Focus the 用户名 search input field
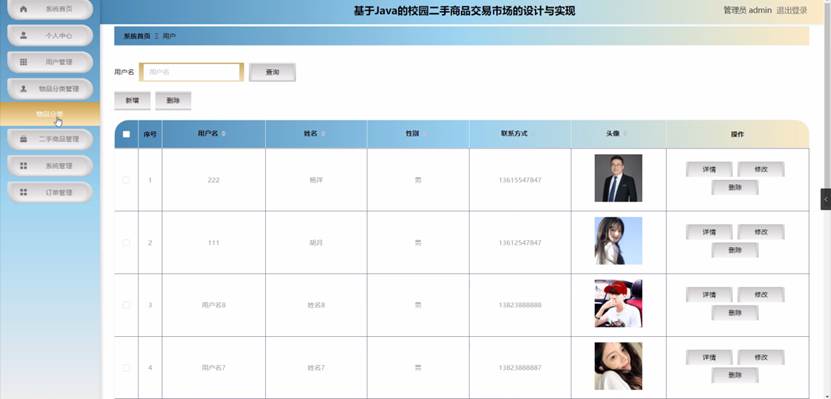Screen dimensions: 831x399 pos(191,72)
